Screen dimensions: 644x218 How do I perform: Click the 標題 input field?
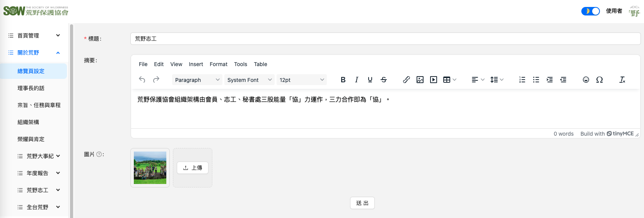click(x=385, y=39)
